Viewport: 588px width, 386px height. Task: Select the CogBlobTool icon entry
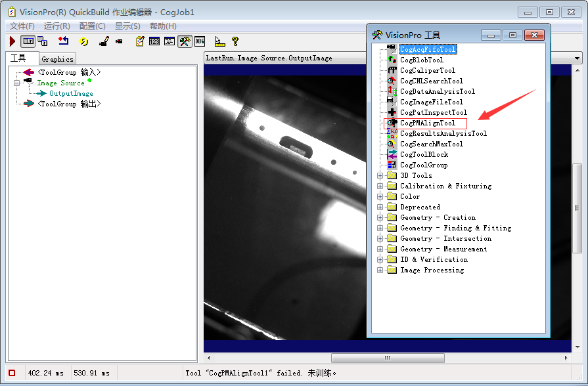392,60
